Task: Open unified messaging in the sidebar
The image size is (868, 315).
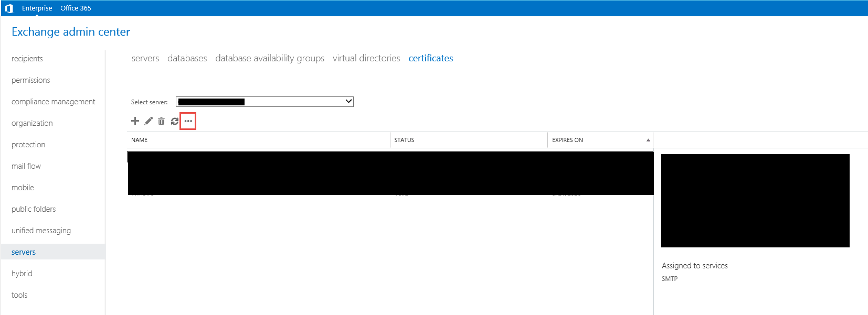Action: pos(41,231)
